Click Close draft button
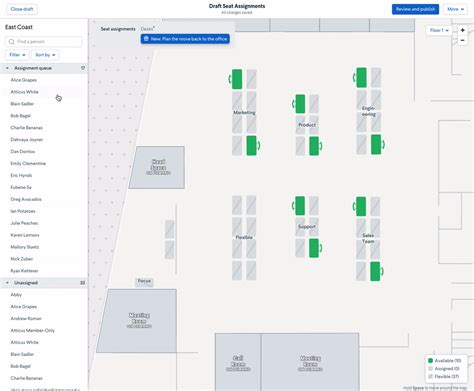The height and width of the screenshot is (391, 474). coord(22,9)
